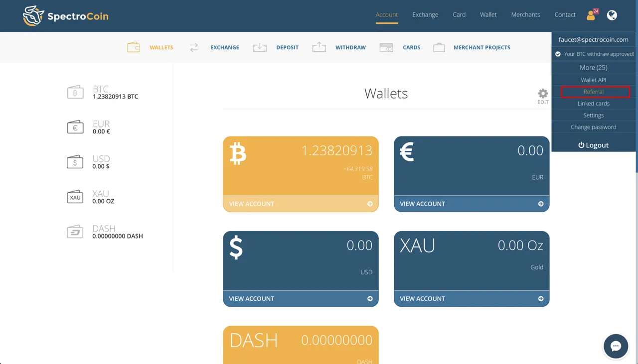Select Linked cards in dropdown
Viewport: 638px width, 364px height.
(594, 104)
